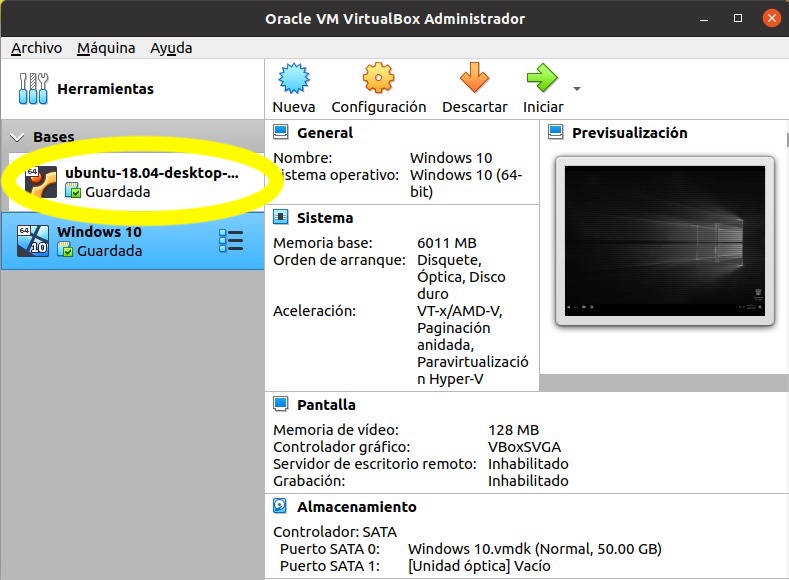
Task: Click the 'Controlador: SATA' text
Action: [x=335, y=532]
